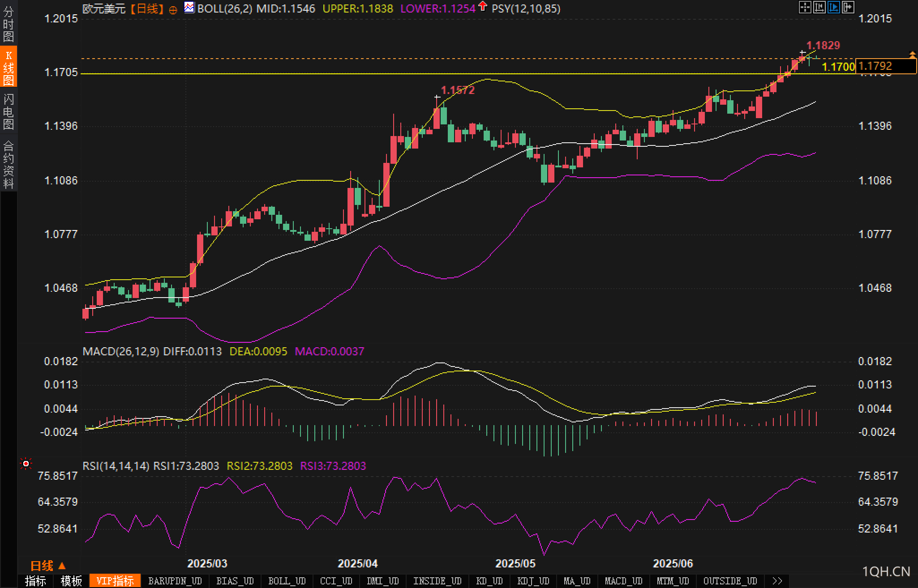Open the VIP指标 tab

115,581
